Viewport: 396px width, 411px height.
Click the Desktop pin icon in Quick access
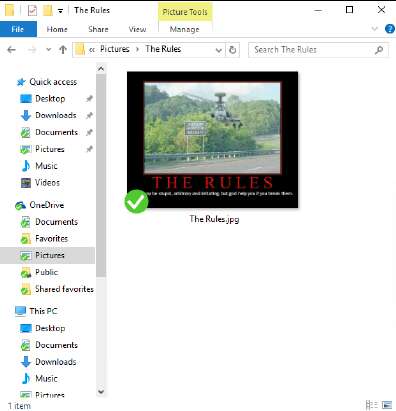89,99
